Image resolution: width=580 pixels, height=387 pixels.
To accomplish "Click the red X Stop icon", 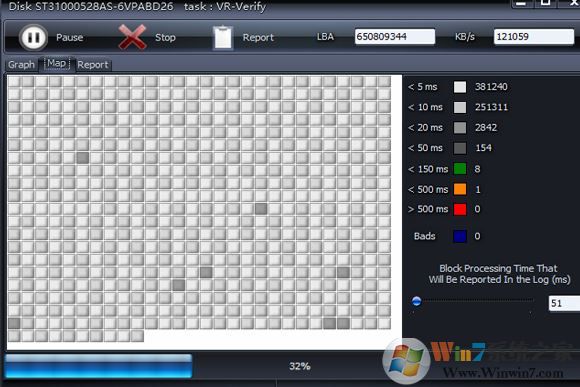I will [x=132, y=37].
